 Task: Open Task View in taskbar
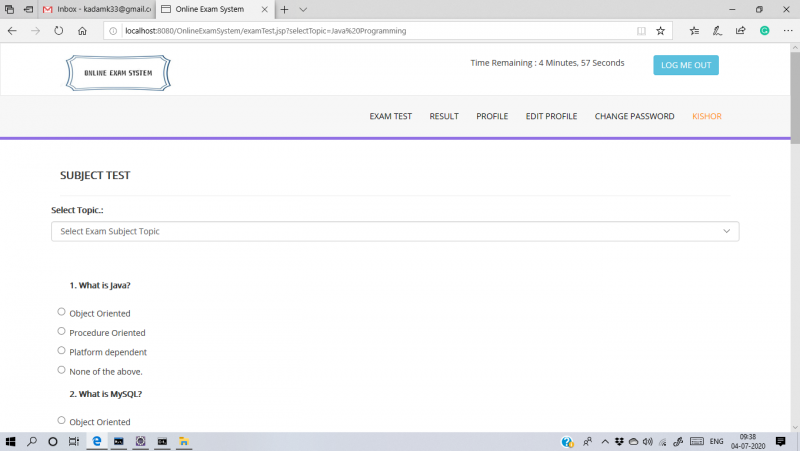[x=74, y=442]
